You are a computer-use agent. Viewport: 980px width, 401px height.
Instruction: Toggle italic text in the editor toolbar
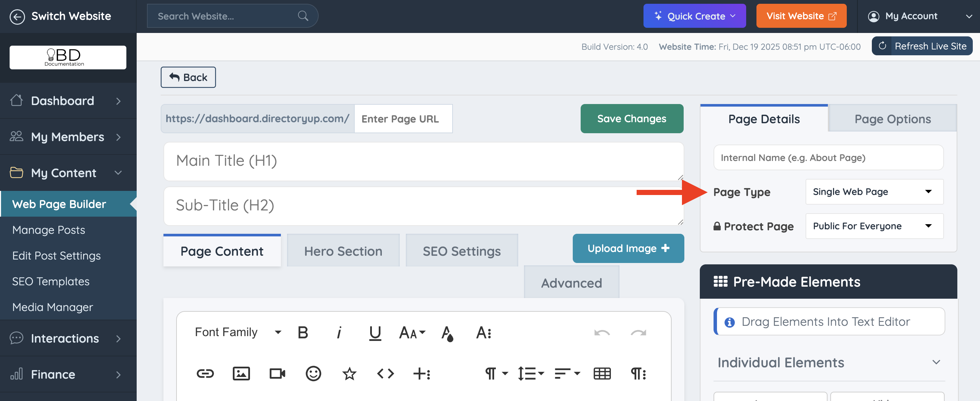[x=339, y=333]
